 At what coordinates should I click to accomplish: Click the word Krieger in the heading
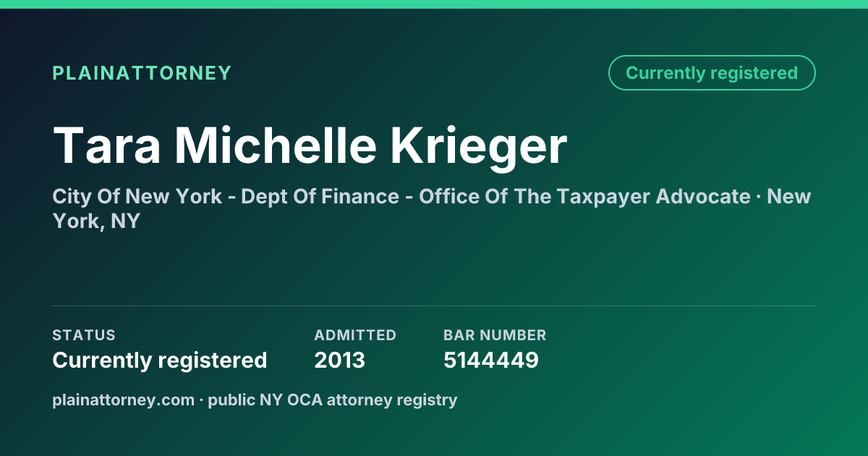(479, 145)
